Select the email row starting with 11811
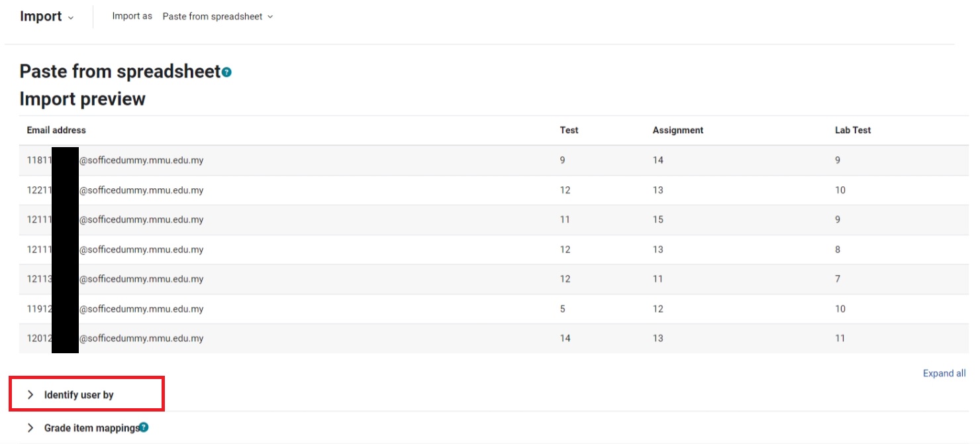 tap(141, 160)
